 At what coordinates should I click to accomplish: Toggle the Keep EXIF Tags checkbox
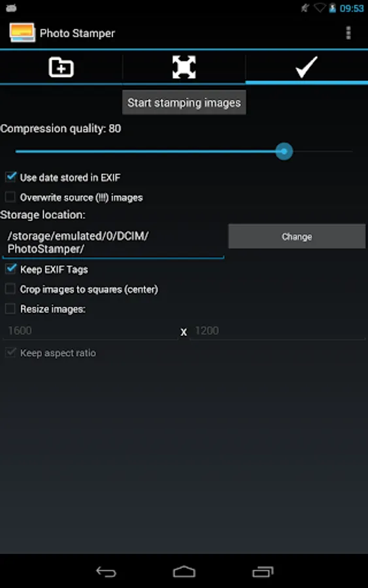click(10, 269)
